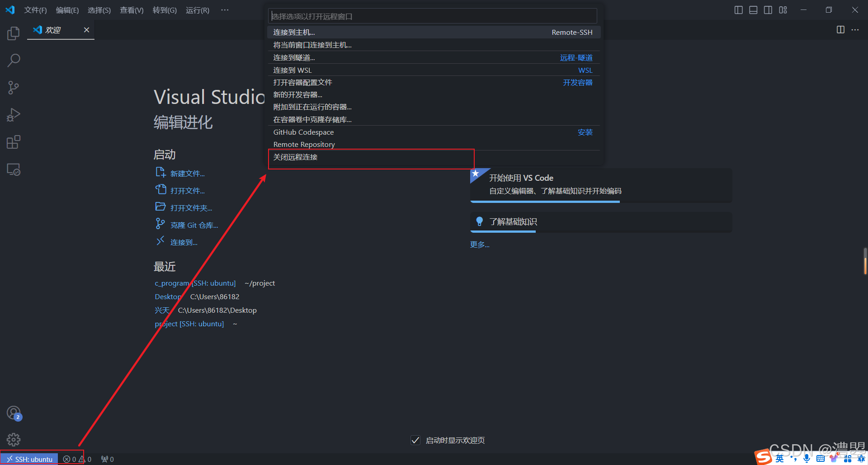Open the 运行(R) menu

coord(198,10)
